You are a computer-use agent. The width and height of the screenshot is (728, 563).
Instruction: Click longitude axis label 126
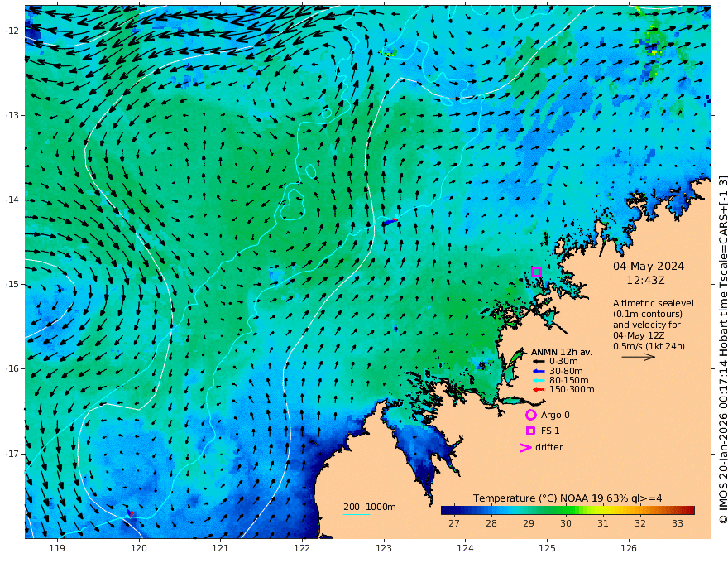(629, 549)
